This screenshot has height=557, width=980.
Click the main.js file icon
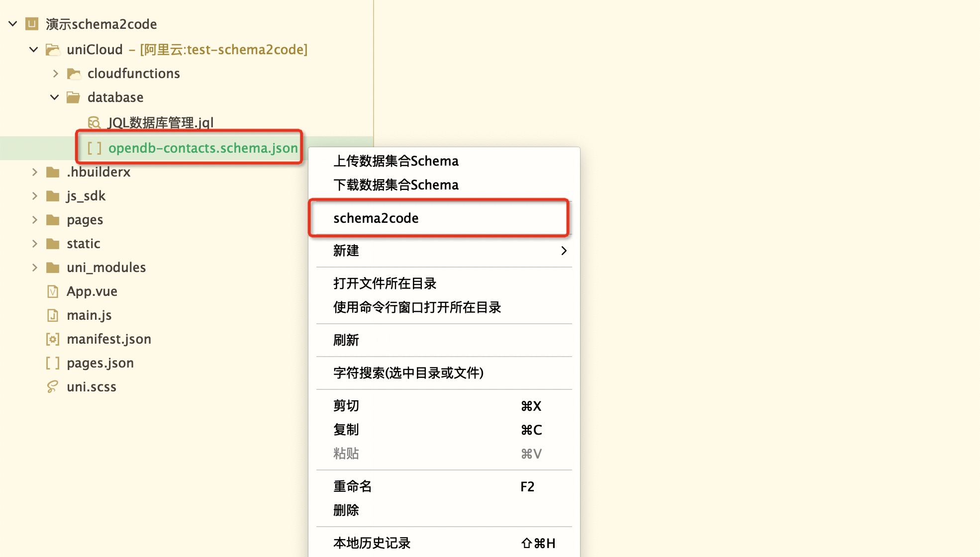tap(53, 315)
